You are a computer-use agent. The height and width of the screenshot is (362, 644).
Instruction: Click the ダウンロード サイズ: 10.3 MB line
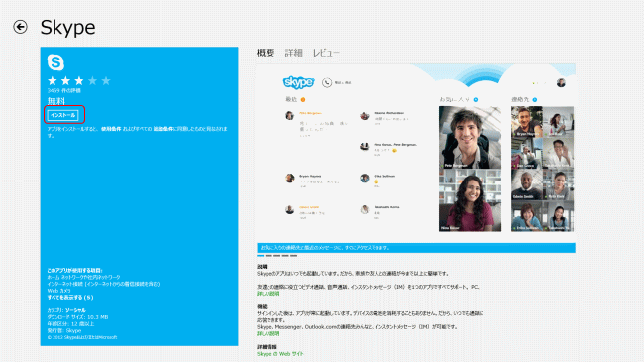tap(77, 317)
